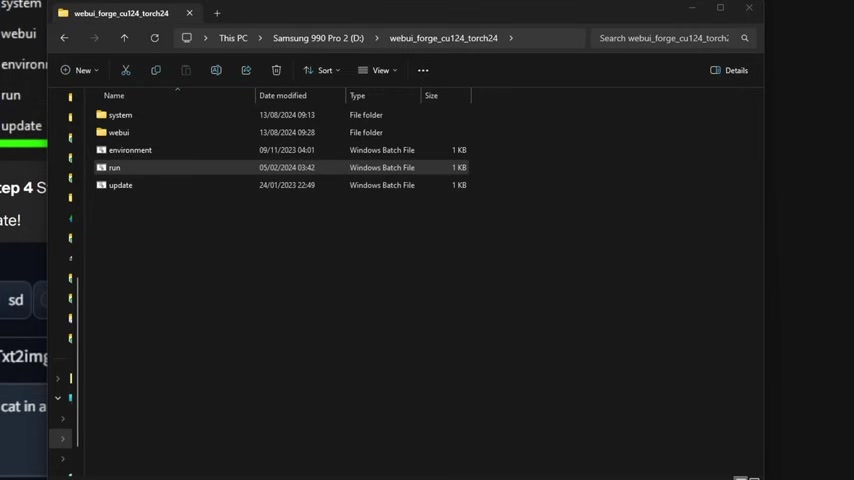Close the webui_forge_cu124_torch24 tab
Screen dimensions: 854x480
click(190, 13)
